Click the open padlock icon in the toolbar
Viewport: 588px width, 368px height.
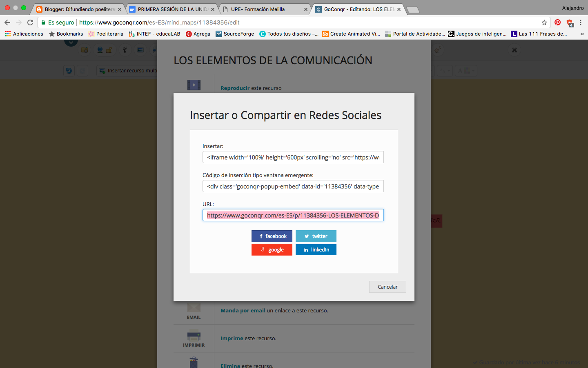pyautogui.click(x=109, y=50)
